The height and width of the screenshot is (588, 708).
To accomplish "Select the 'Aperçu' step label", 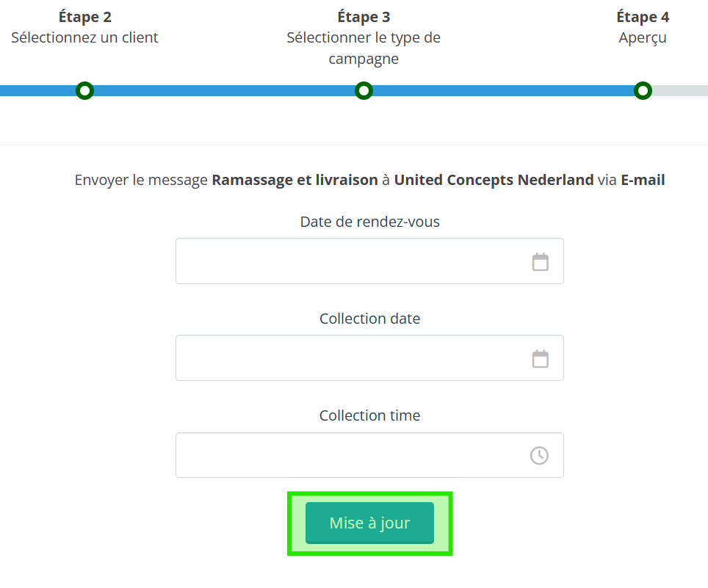I will [643, 38].
